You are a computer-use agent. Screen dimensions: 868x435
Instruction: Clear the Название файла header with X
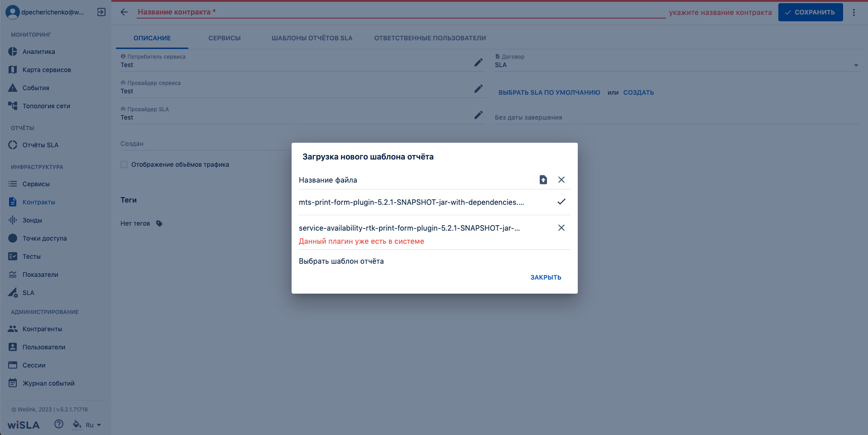click(561, 180)
